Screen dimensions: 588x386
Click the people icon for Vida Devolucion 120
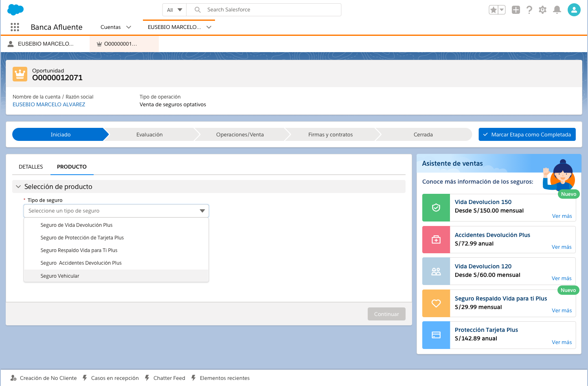[x=436, y=271]
